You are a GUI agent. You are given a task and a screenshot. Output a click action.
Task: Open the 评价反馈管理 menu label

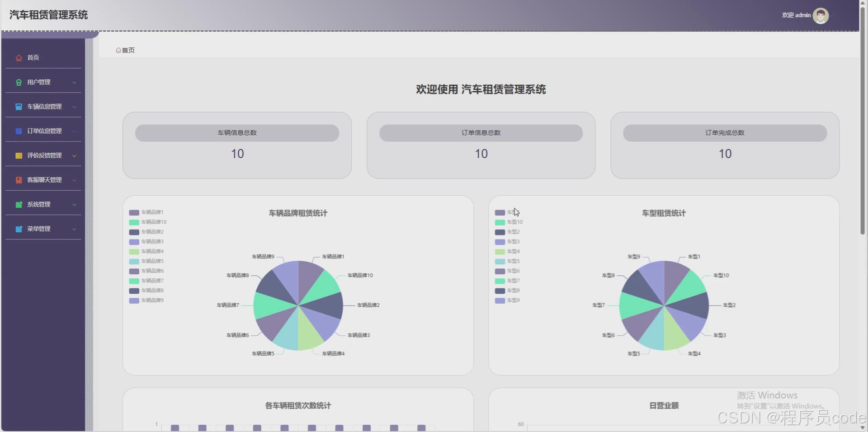tap(44, 155)
